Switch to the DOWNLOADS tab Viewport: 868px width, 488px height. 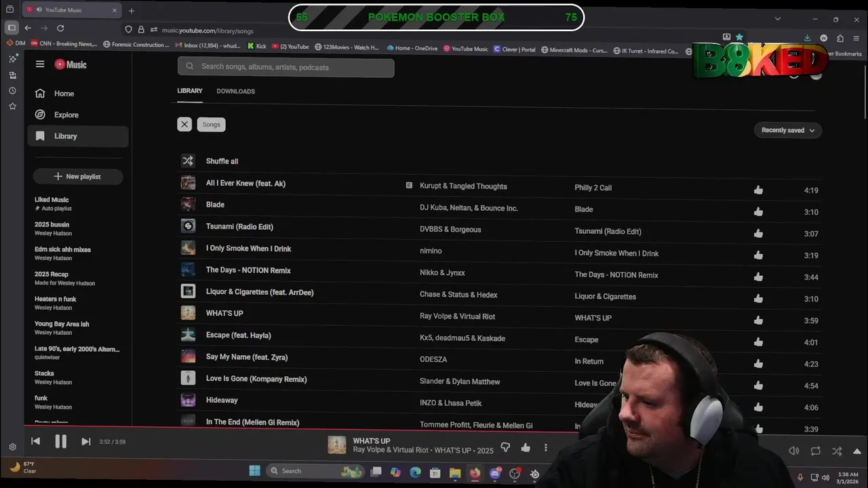(236, 91)
